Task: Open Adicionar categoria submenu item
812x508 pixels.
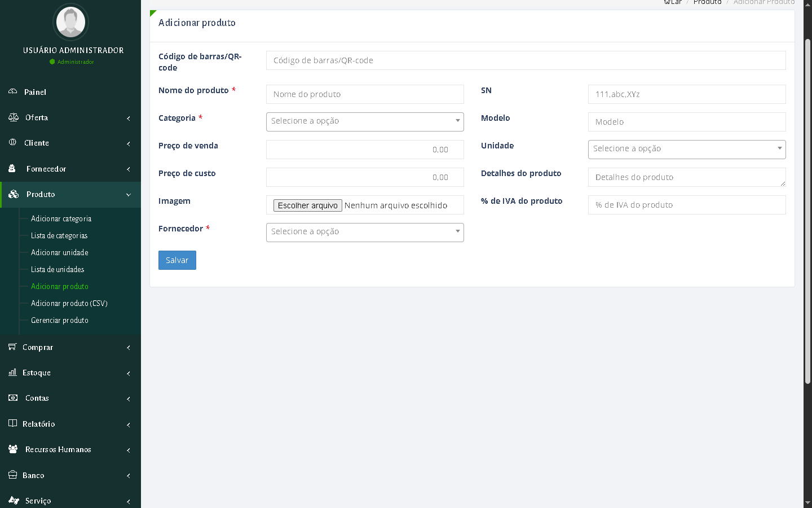Action: point(61,218)
